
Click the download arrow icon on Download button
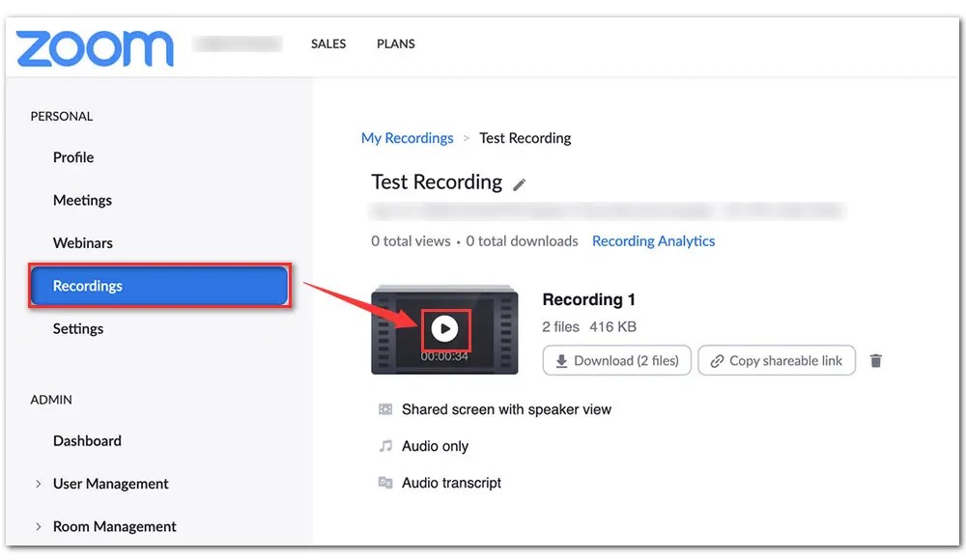coord(561,360)
